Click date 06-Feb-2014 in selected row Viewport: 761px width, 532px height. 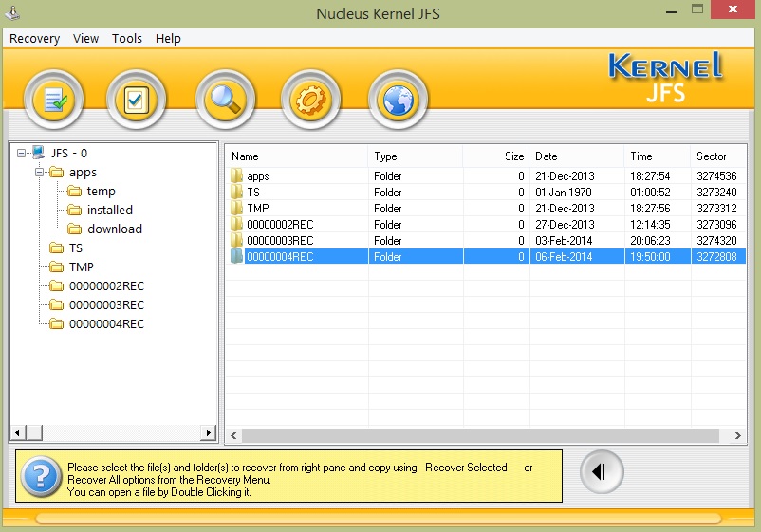click(564, 257)
